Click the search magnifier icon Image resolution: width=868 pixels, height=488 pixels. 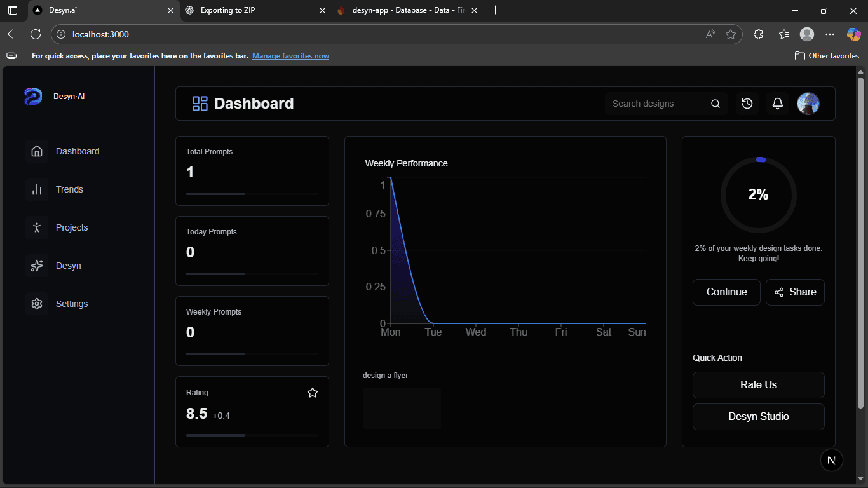(715, 104)
